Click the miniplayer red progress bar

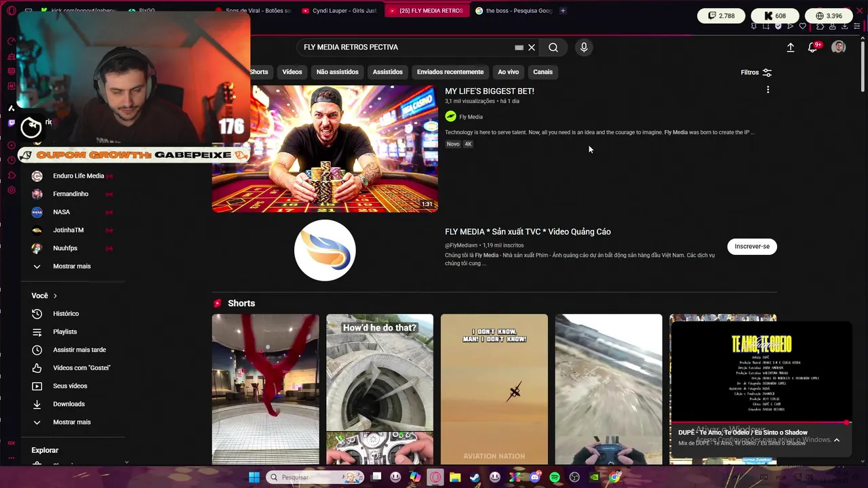tap(760, 422)
